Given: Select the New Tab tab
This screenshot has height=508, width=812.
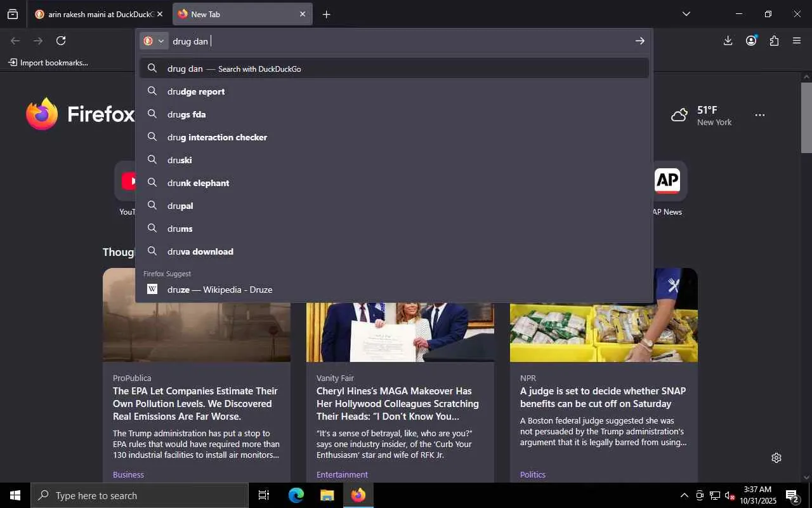Looking at the screenshot, I should pyautogui.click(x=242, y=14).
